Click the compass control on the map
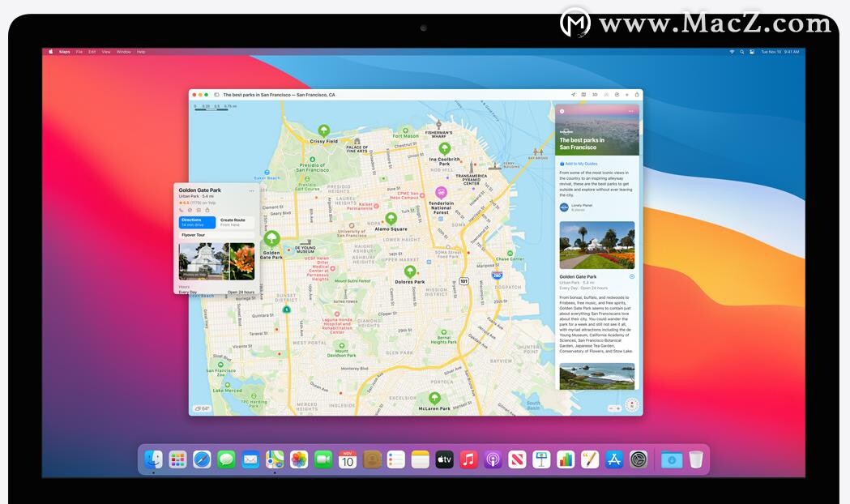 631,405
